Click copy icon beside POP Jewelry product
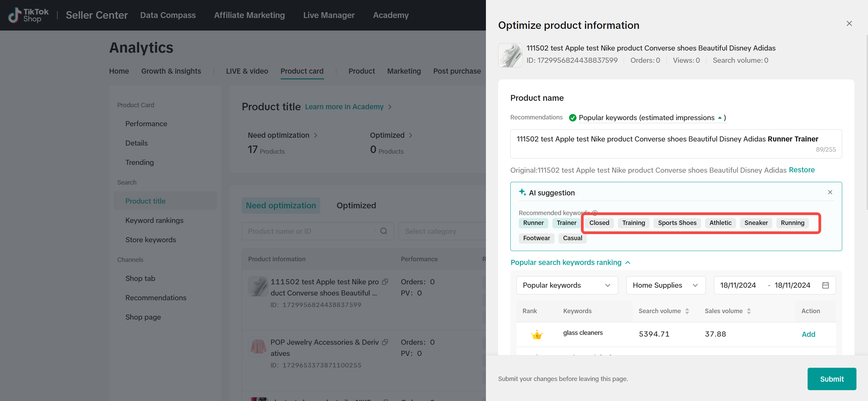Viewport: 868px width, 401px height. pos(385,342)
